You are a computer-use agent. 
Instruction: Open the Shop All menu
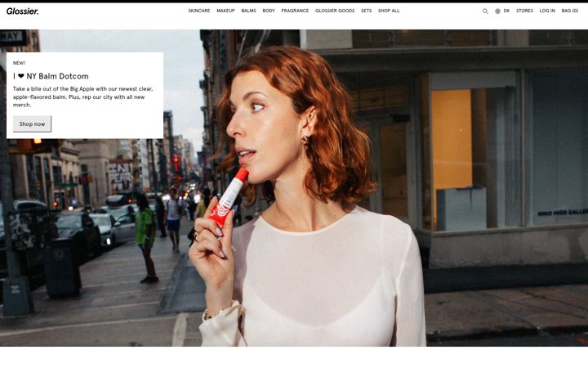click(x=389, y=11)
